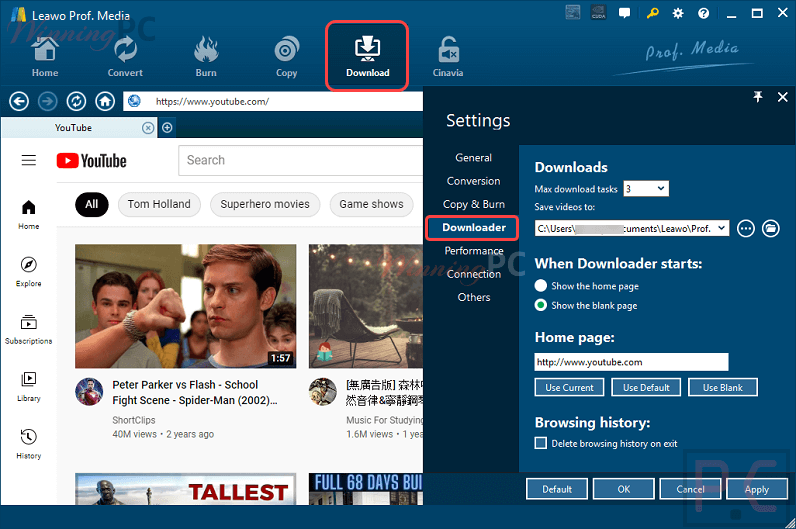This screenshot has width=796, height=529.
Task: Apply the Settings changes
Action: tap(756, 489)
